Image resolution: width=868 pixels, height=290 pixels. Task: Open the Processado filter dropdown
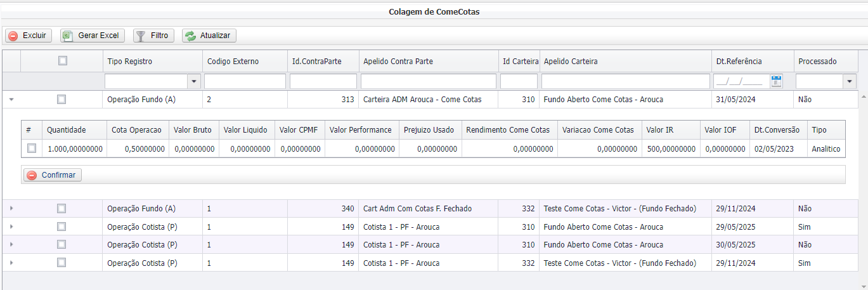point(849,81)
